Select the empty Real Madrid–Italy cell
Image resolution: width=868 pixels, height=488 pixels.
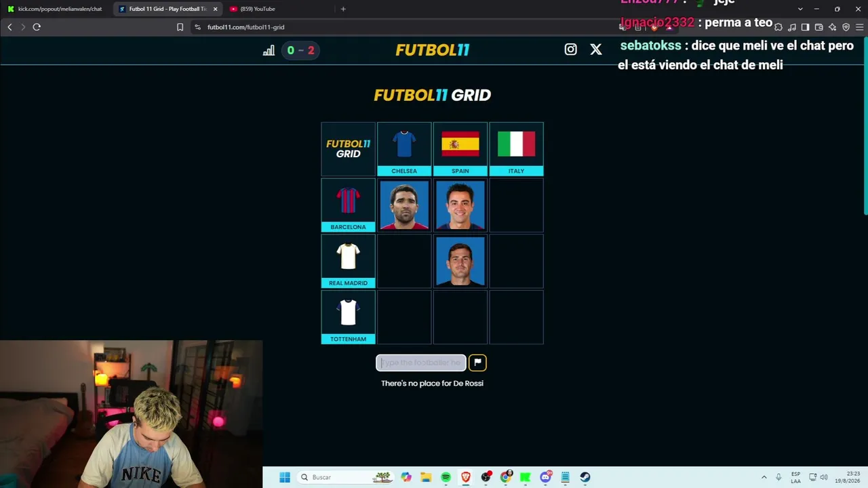pyautogui.click(x=516, y=261)
